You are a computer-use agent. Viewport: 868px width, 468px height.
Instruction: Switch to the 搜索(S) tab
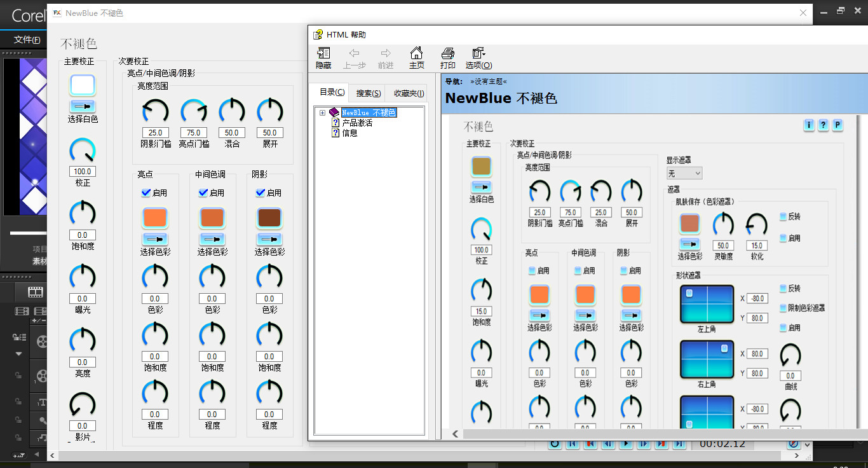369,93
